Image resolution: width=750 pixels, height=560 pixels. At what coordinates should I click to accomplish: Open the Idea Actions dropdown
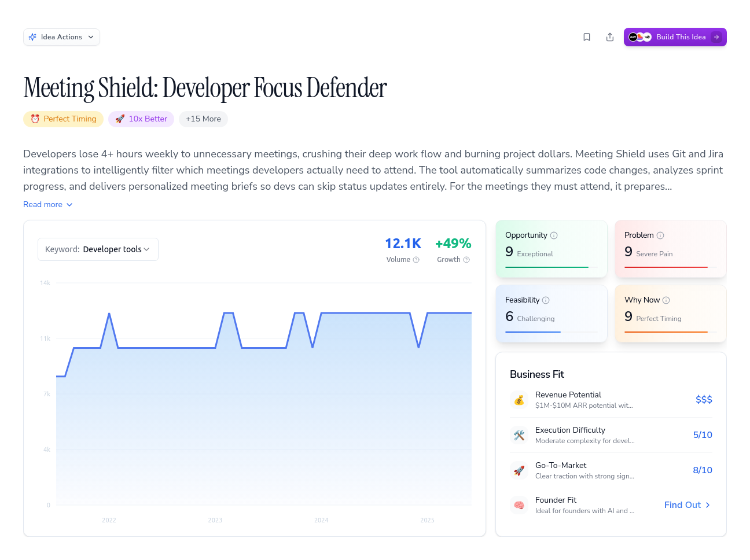(61, 37)
